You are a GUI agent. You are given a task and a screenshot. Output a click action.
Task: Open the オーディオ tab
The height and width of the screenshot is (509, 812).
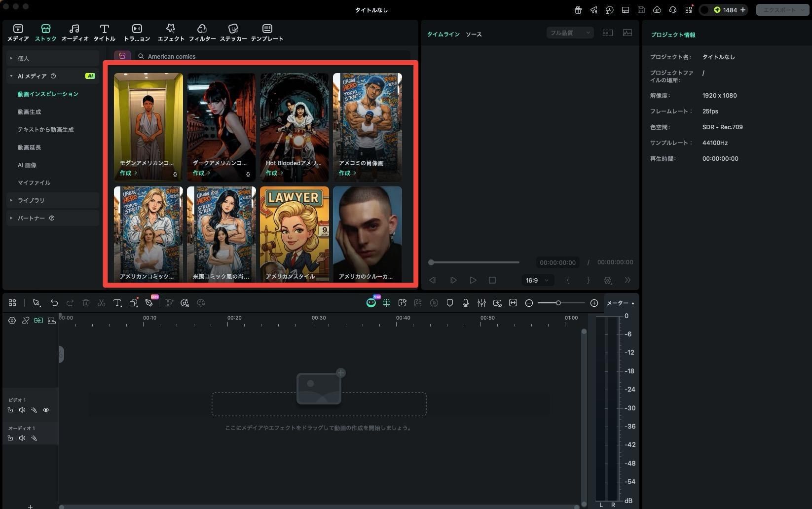tap(74, 33)
